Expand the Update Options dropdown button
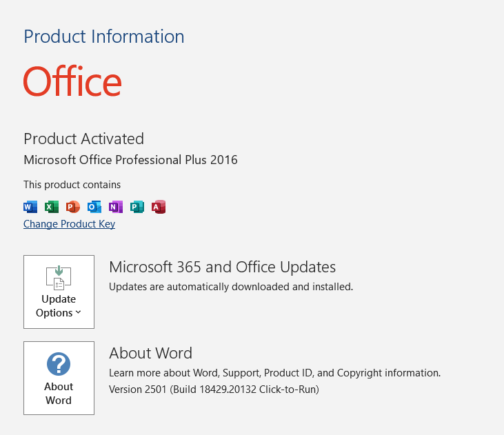Screen dimensions: 504x435 point(59,292)
